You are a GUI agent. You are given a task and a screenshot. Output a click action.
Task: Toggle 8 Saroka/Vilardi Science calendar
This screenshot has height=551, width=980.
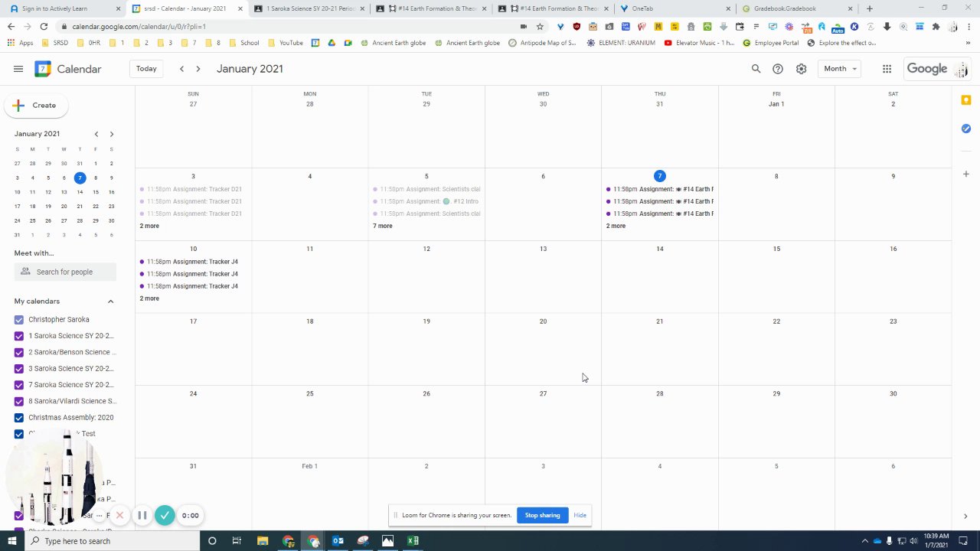click(x=19, y=401)
